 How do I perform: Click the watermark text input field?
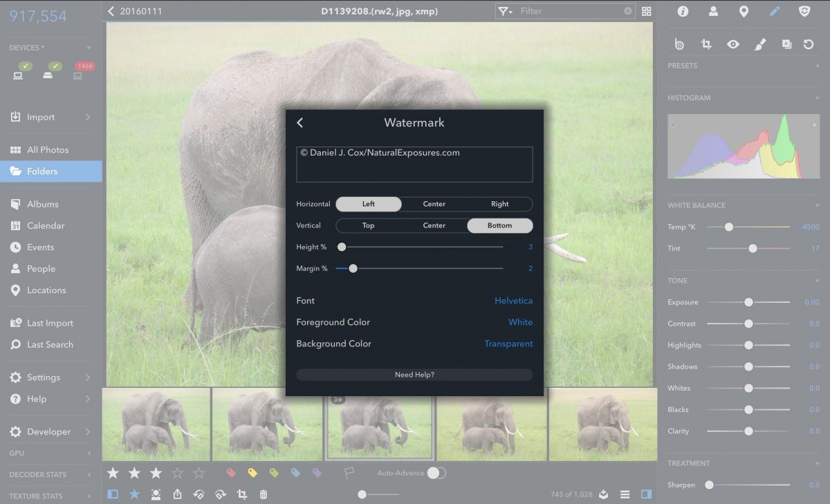414,165
